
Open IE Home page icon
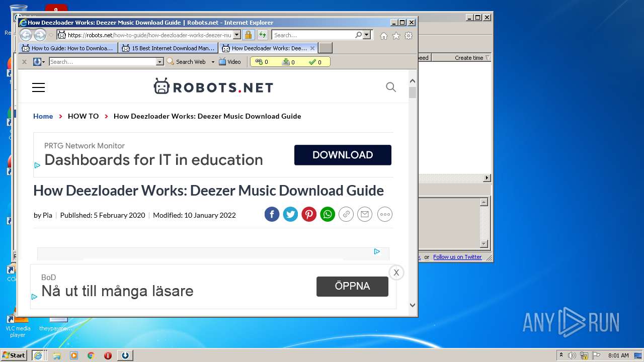(x=384, y=36)
